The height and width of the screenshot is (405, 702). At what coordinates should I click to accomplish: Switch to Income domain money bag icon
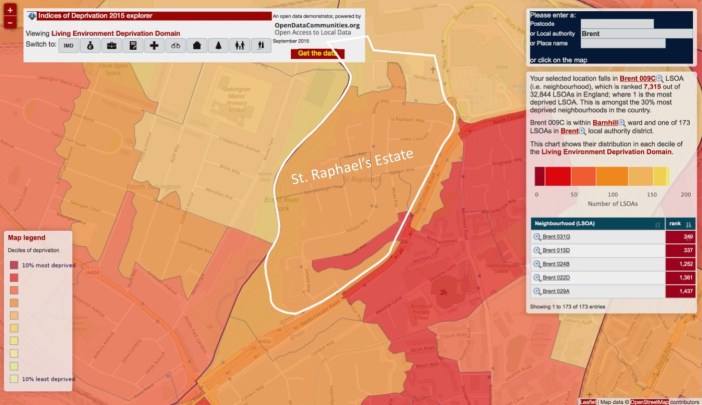click(90, 46)
